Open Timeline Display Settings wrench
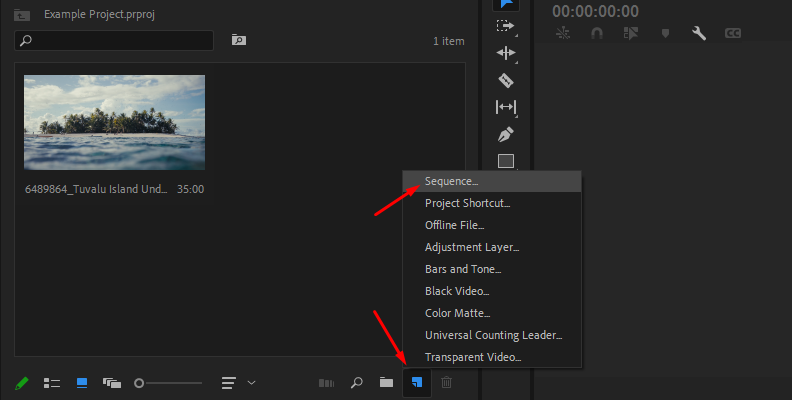The width and height of the screenshot is (792, 400). (699, 33)
